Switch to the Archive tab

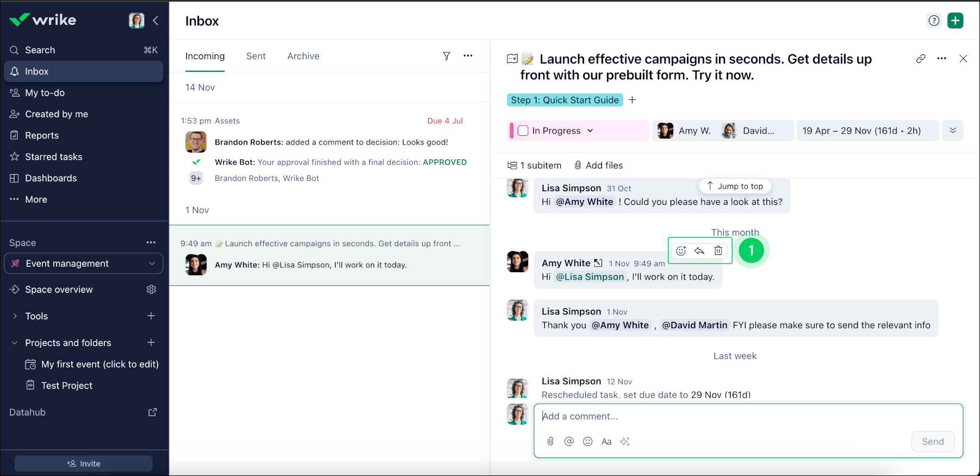pos(303,56)
